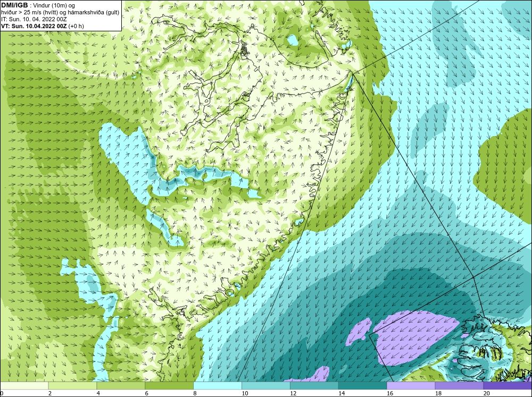Click the legend tick label '8'
532x397 pixels.
coord(195,393)
